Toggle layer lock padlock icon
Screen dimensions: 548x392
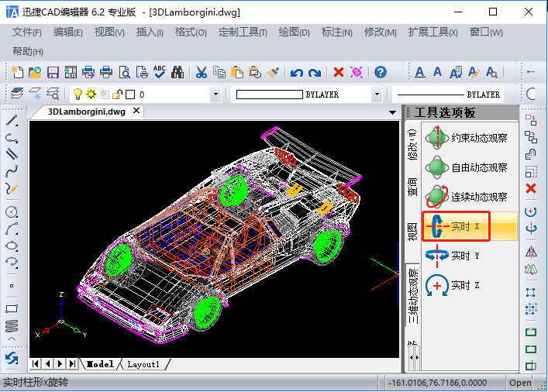[x=118, y=94]
